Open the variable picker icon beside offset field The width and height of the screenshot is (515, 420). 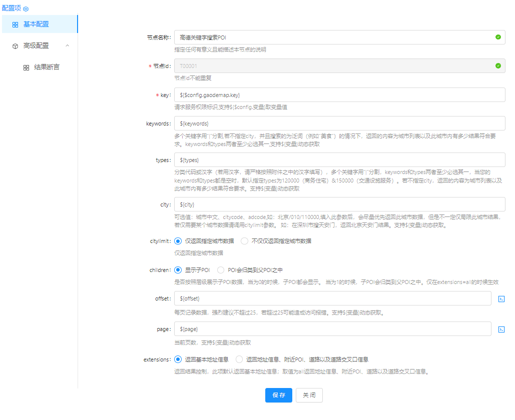[x=501, y=298]
